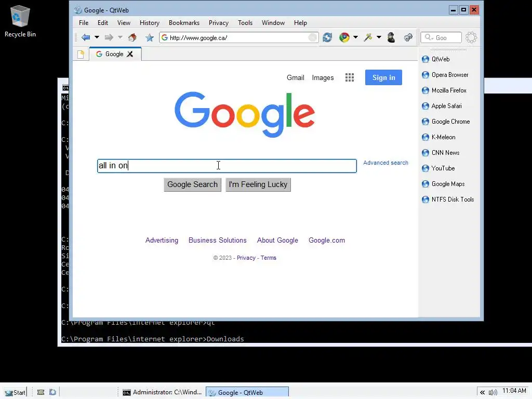532x399 pixels.
Task: Click the magic wand tool icon
Action: point(368,37)
